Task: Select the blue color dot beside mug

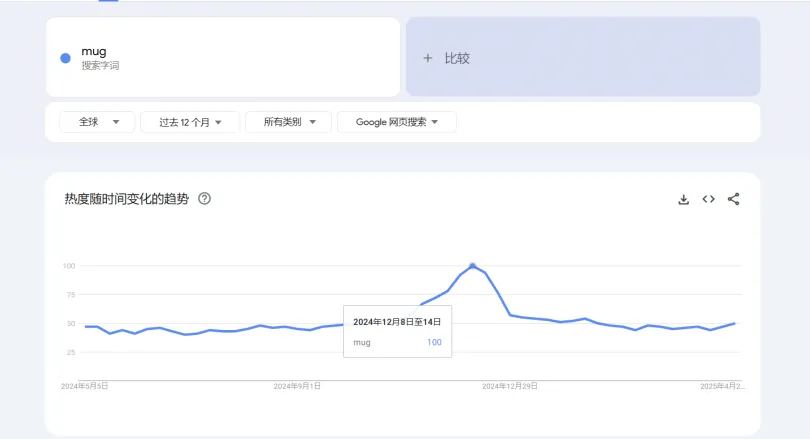Action: (x=65, y=58)
